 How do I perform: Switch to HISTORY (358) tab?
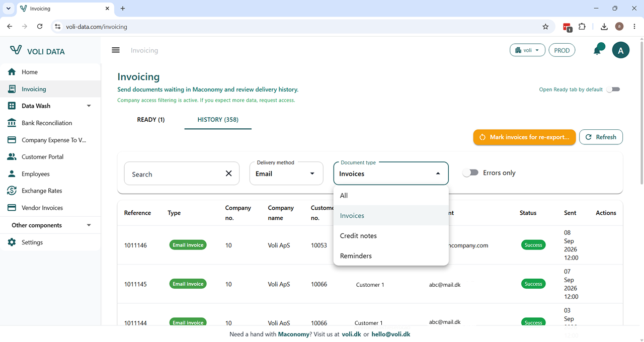click(x=218, y=120)
